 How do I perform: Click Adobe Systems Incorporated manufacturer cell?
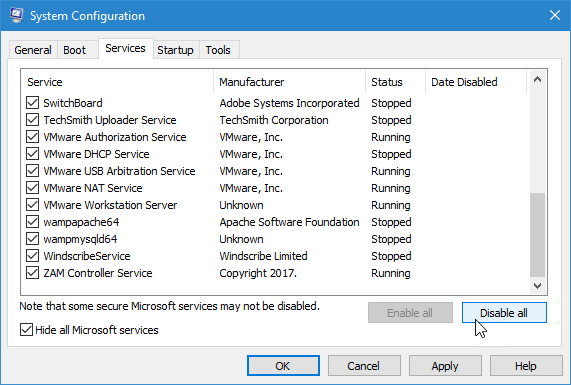[x=290, y=103]
